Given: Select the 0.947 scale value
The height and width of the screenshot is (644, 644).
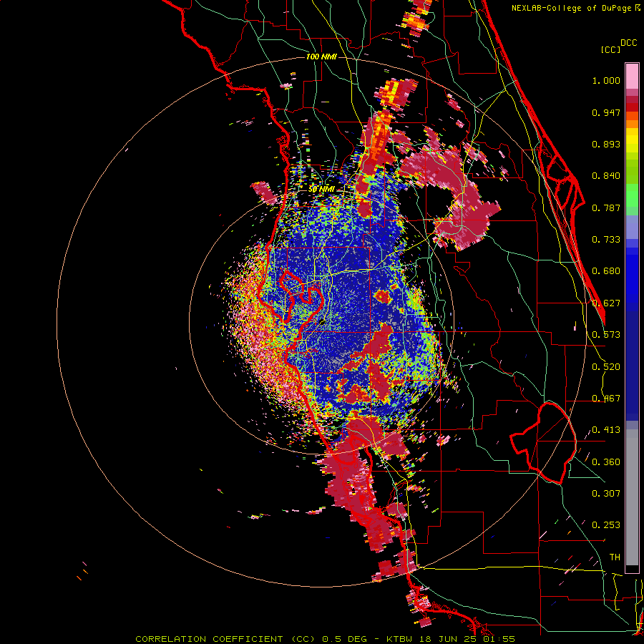Looking at the screenshot, I should click(606, 112).
